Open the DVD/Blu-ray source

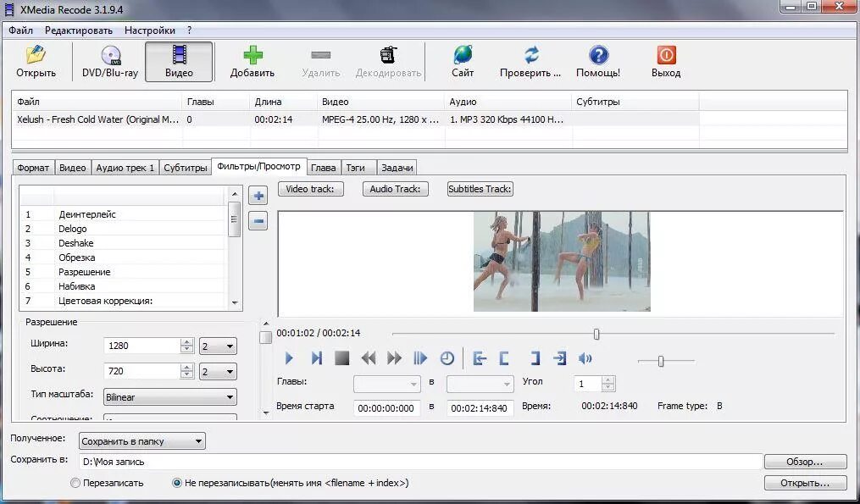(x=110, y=62)
